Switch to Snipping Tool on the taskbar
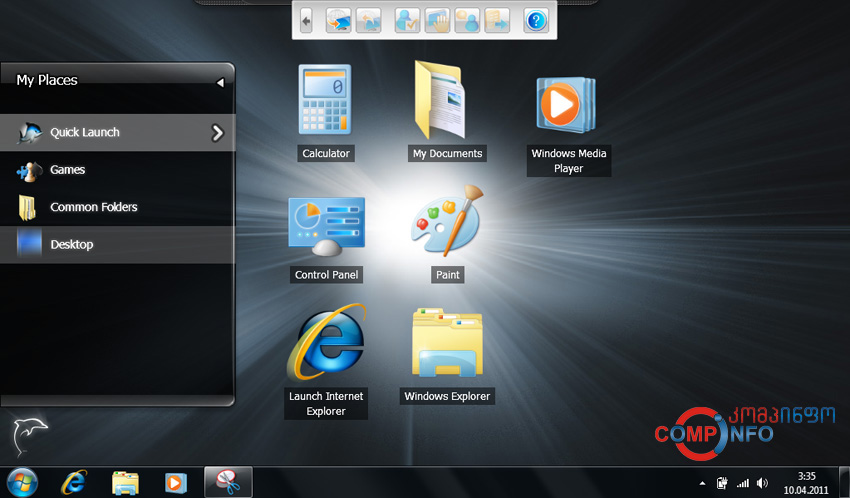The image size is (850, 498). (x=228, y=482)
